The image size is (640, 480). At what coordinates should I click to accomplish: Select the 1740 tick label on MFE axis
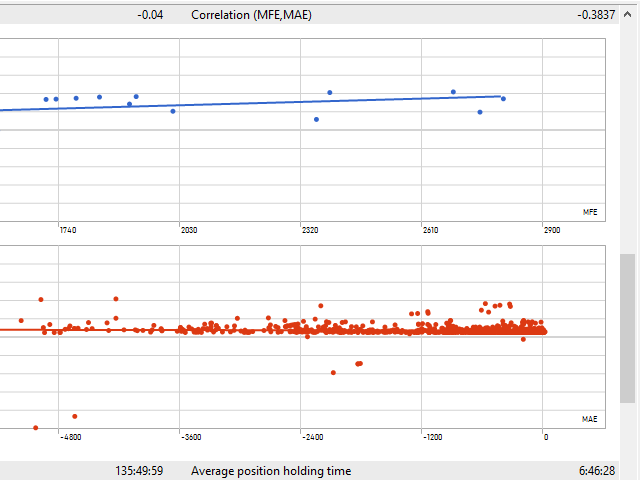(67, 231)
